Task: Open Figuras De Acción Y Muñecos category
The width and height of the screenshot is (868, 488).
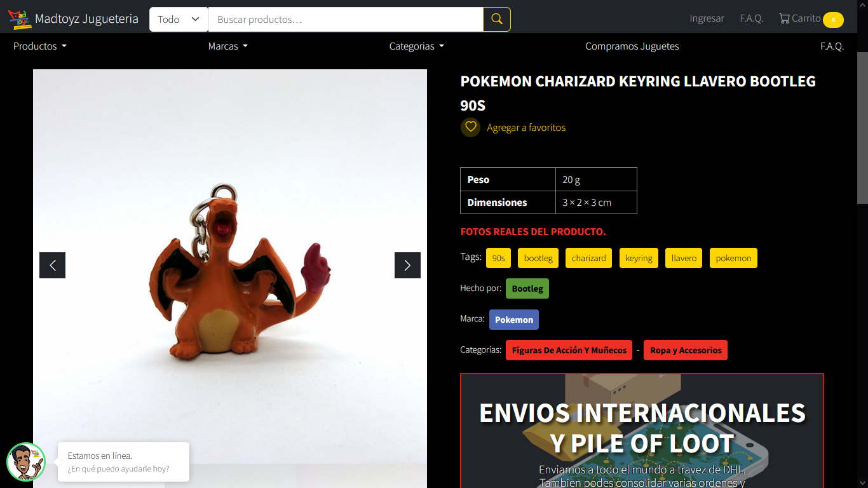Action: 569,350
